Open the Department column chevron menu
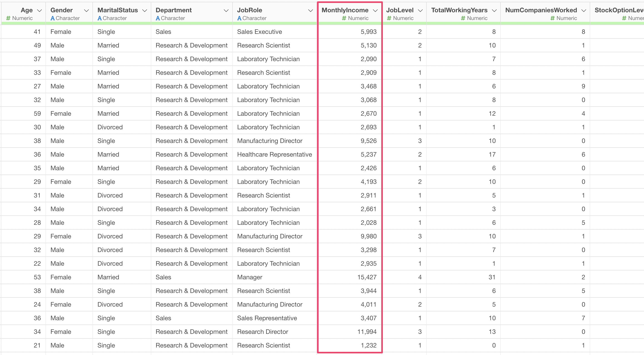Viewport: 644px width, 355px height. tap(226, 10)
